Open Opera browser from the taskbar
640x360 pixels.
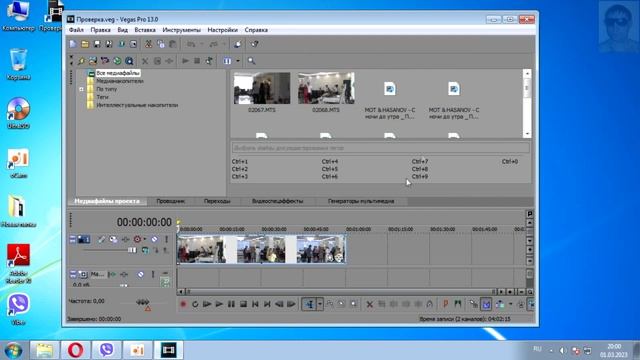tap(76, 350)
